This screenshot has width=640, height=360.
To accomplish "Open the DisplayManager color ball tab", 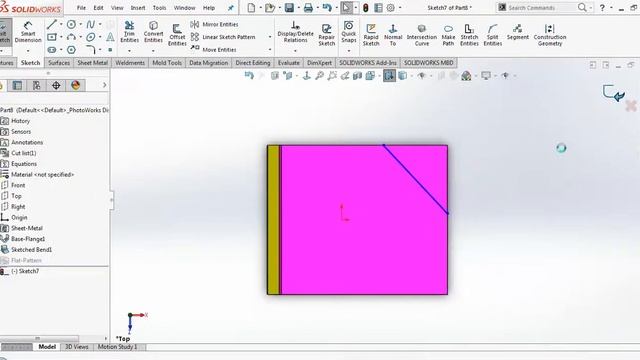I will (x=76, y=85).
